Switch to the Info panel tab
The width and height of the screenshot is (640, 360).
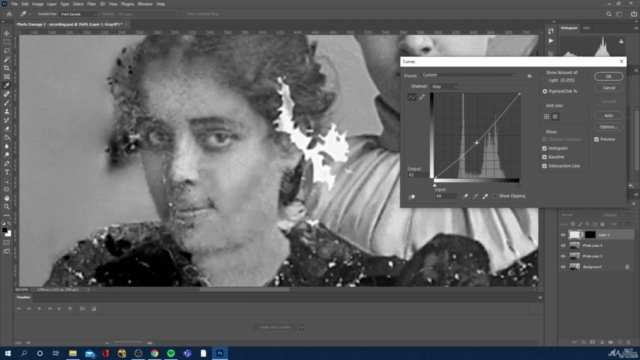click(586, 28)
